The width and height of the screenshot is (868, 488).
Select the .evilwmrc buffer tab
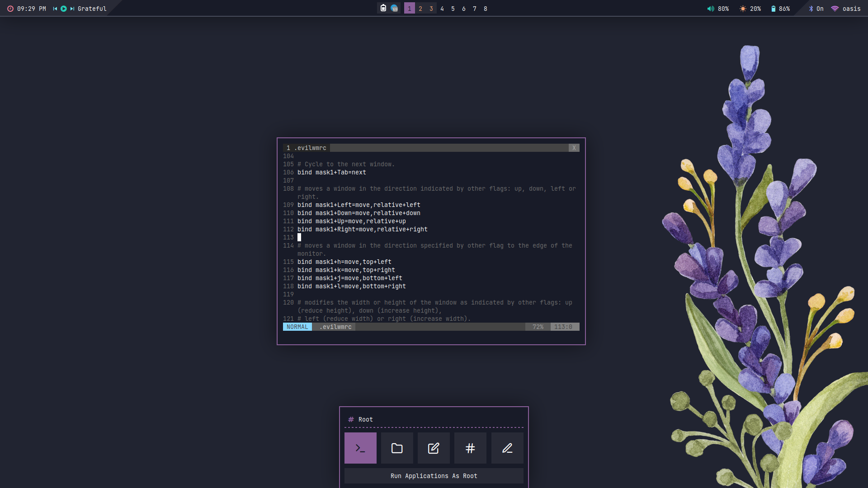(307, 148)
